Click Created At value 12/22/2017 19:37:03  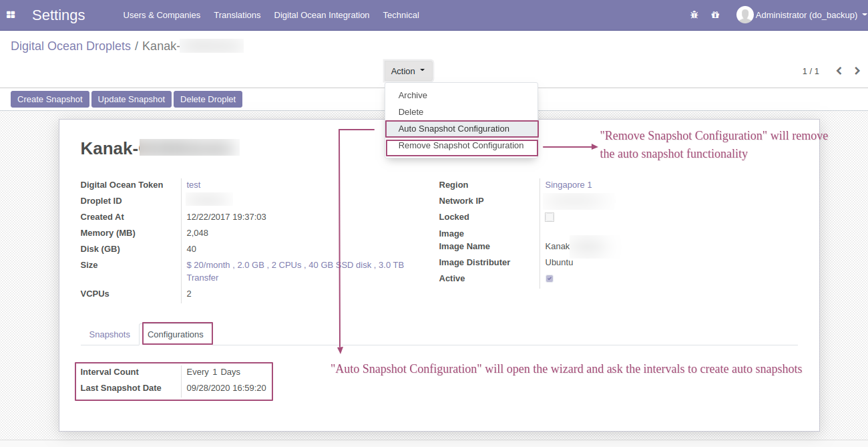click(x=226, y=217)
